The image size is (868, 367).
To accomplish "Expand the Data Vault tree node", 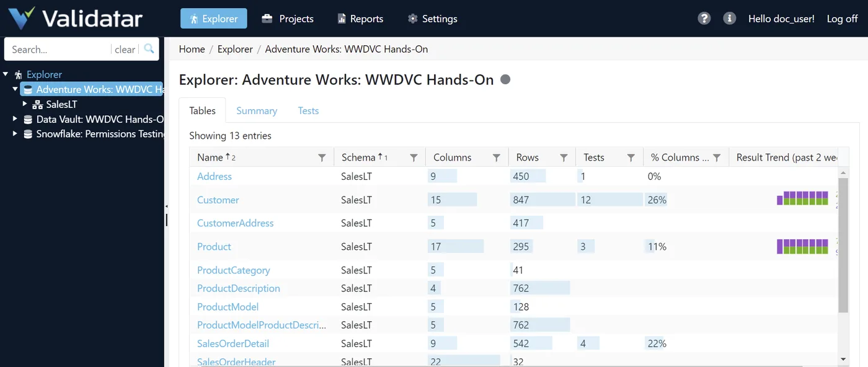I will tap(15, 118).
